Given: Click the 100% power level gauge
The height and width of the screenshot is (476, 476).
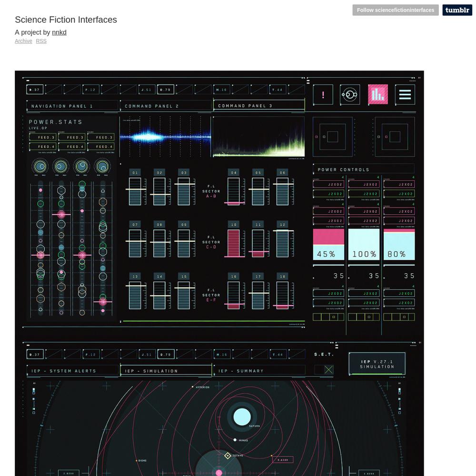Looking at the screenshot, I should tap(364, 244).
